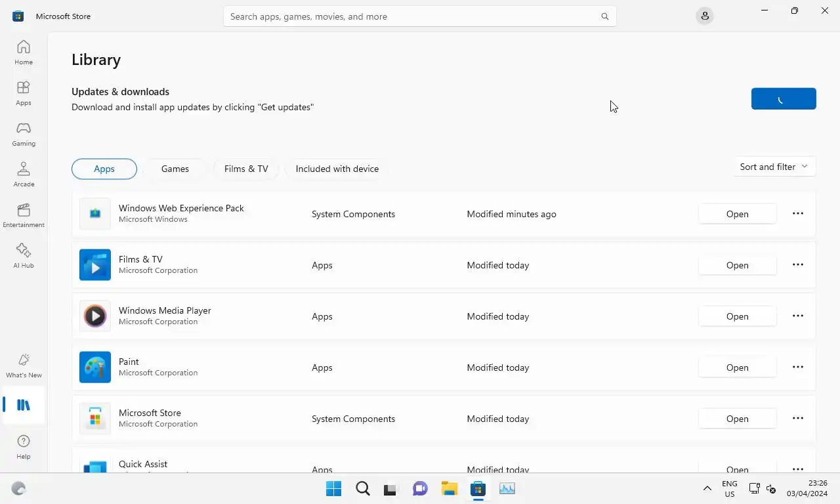Open Windows Media Player
The image size is (840, 504).
(738, 316)
